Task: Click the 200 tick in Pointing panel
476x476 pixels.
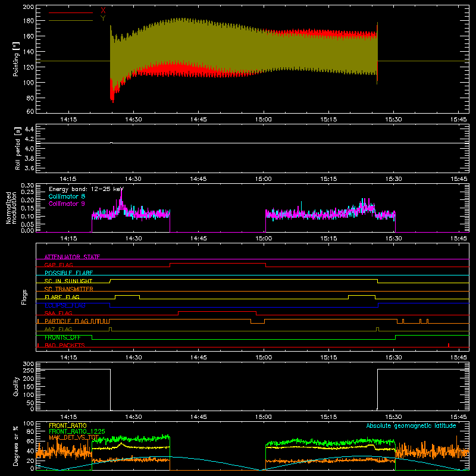Action: [28, 7]
